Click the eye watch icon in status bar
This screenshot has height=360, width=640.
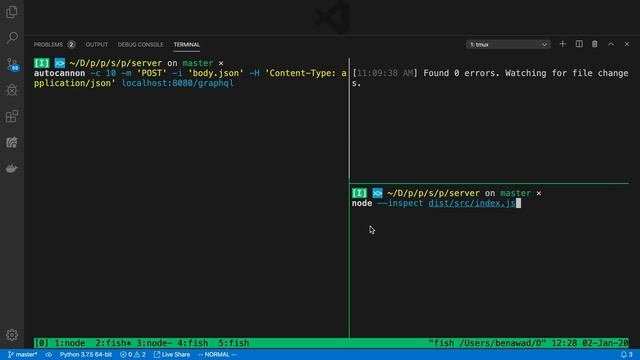pyautogui.click(x=49, y=355)
